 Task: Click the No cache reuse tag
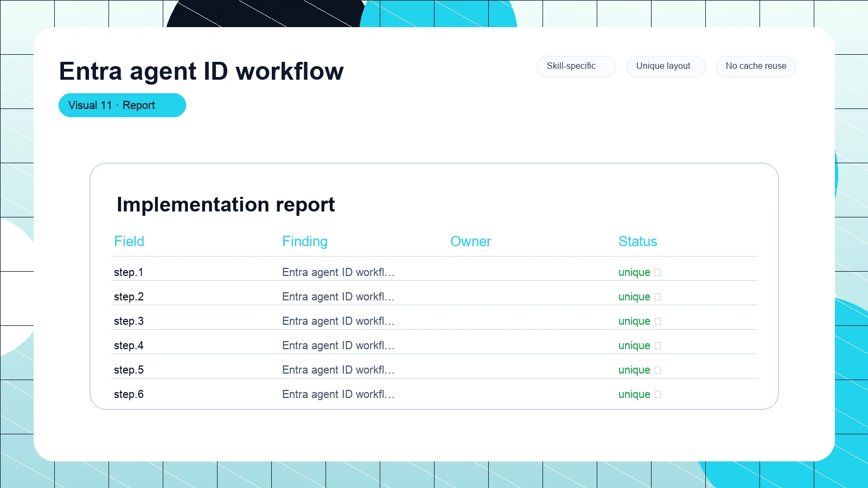click(x=755, y=66)
